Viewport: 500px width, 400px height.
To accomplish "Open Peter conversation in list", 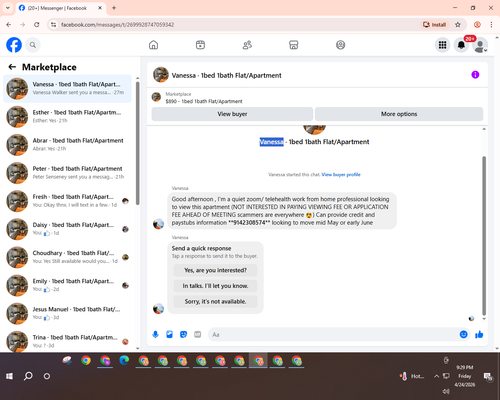I will coord(67,173).
